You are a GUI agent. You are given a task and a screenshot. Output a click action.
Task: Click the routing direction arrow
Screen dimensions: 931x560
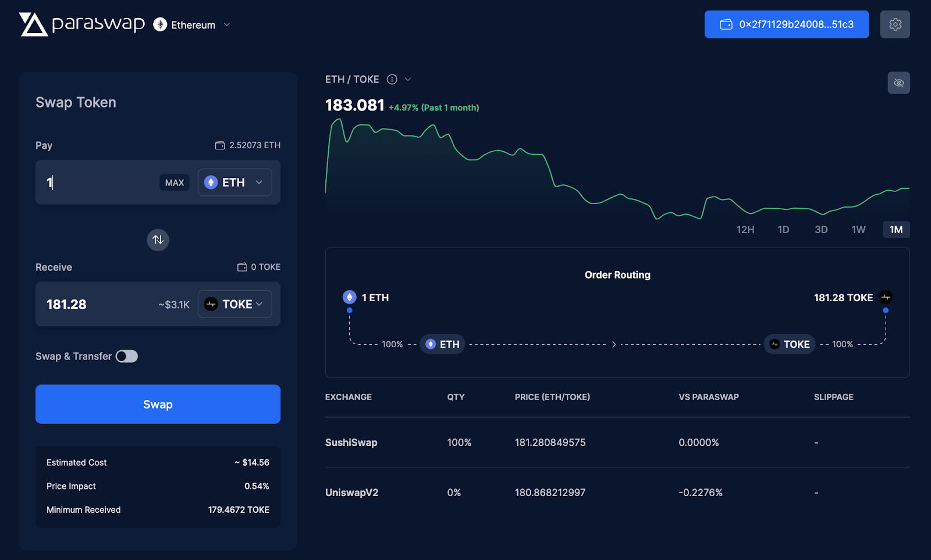(x=614, y=344)
